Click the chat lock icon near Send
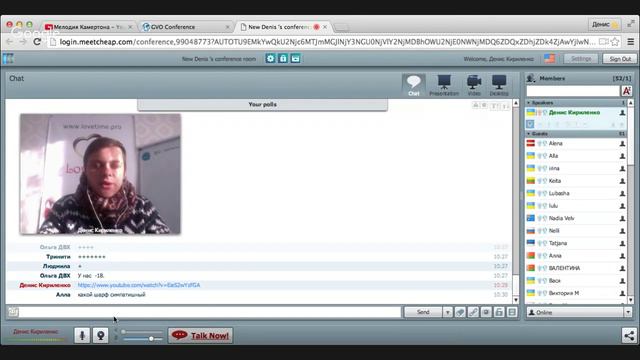 coord(499,312)
